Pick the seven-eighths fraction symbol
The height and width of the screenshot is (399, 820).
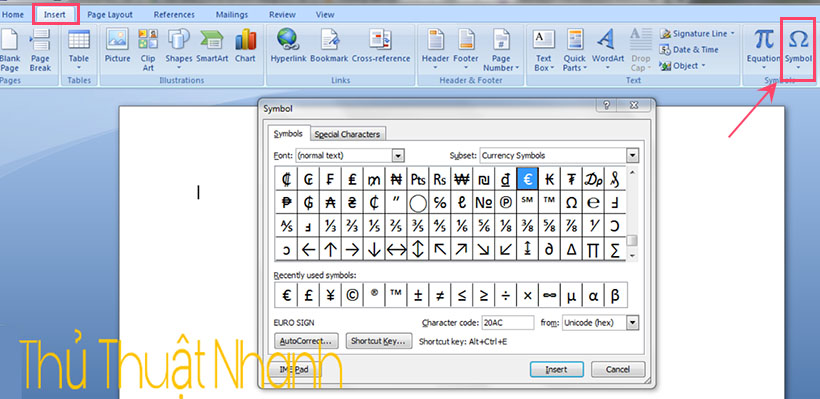[x=572, y=225]
